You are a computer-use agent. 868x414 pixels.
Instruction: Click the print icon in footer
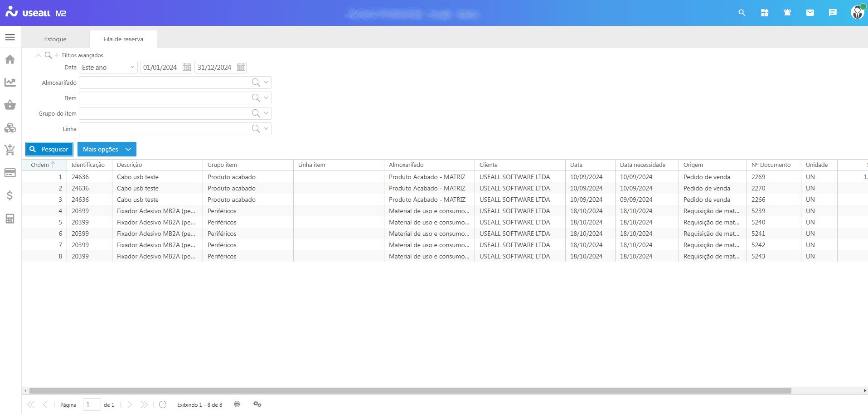237,404
